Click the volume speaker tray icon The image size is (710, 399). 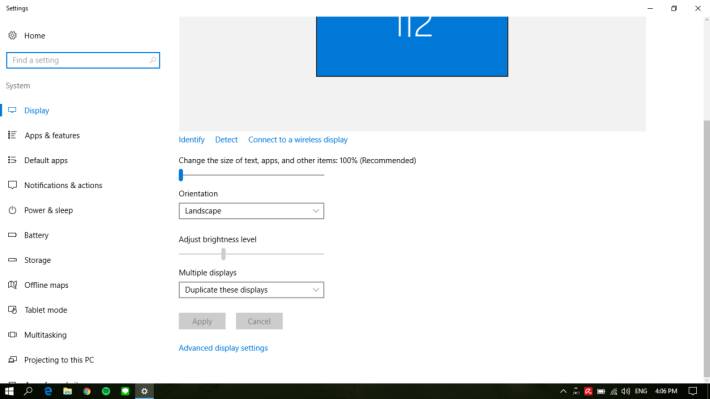pos(626,391)
